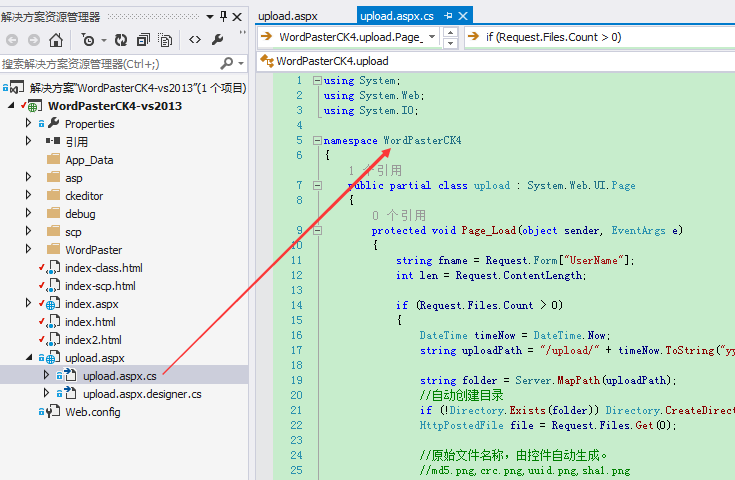Expand the upload.aspx.designer.cs node

coord(46,393)
